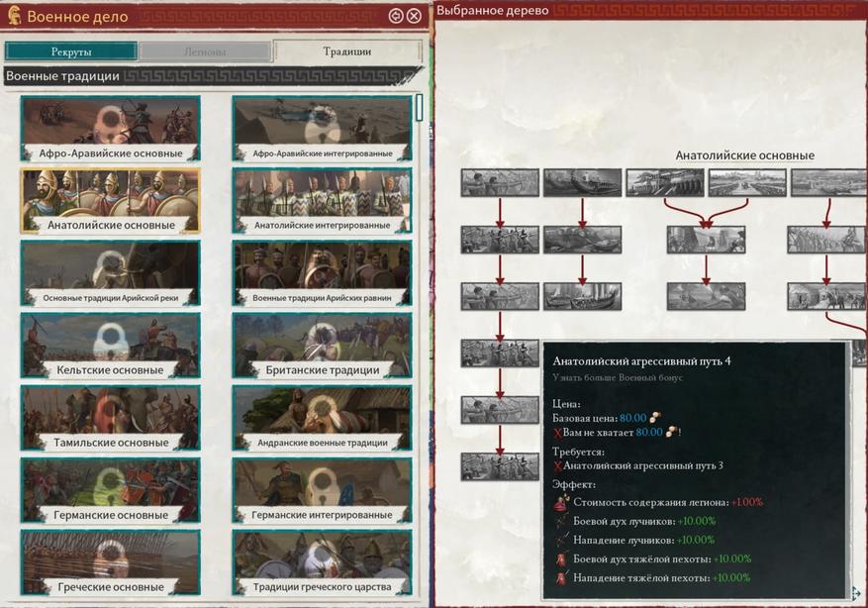This screenshot has width=868, height=608.
Task: Open the Британские традиции card
Action: [323, 346]
